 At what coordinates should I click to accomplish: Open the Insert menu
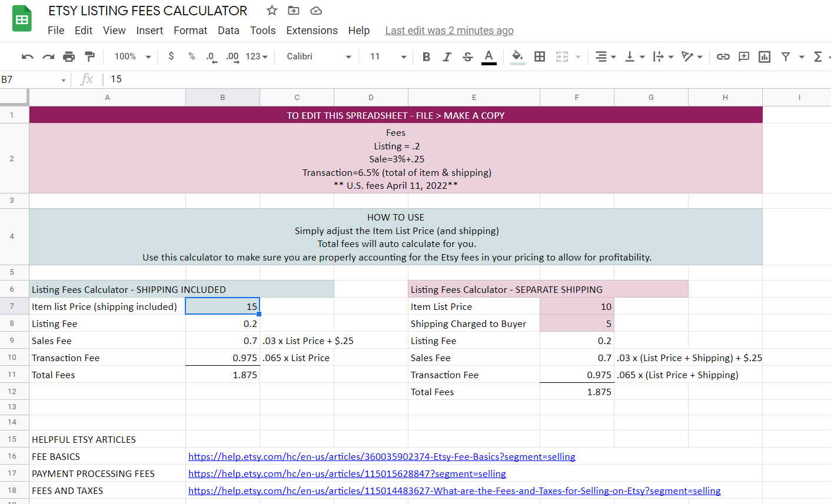[x=149, y=31]
